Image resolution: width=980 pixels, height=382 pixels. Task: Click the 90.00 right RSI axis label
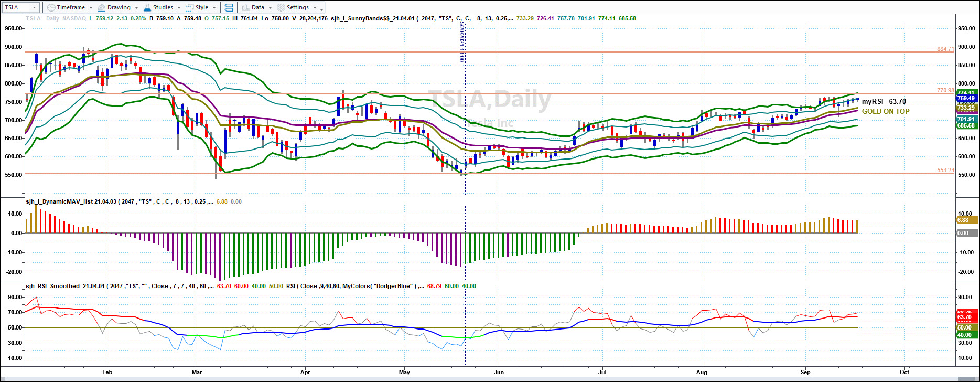[964, 297]
